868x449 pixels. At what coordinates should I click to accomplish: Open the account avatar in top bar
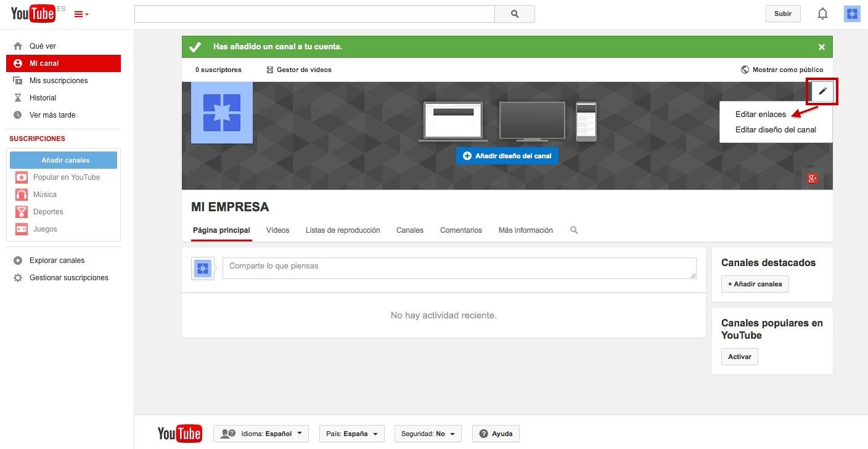click(x=852, y=14)
